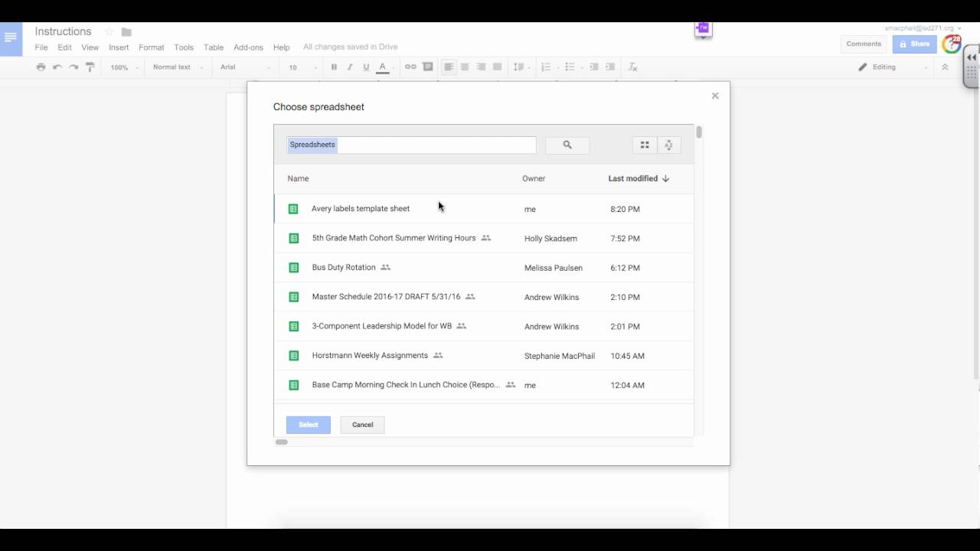Open the Format menu
Image resolution: width=980 pixels, height=551 pixels.
click(x=152, y=47)
